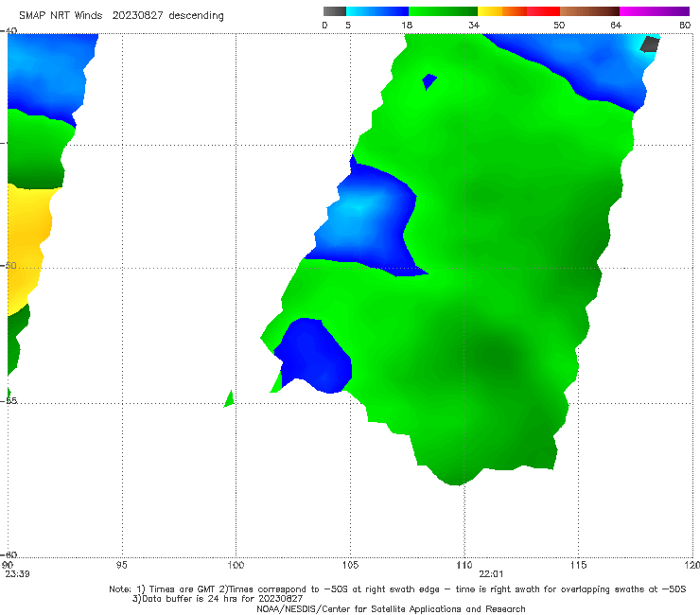Click the color bar label '34'

pos(474,26)
